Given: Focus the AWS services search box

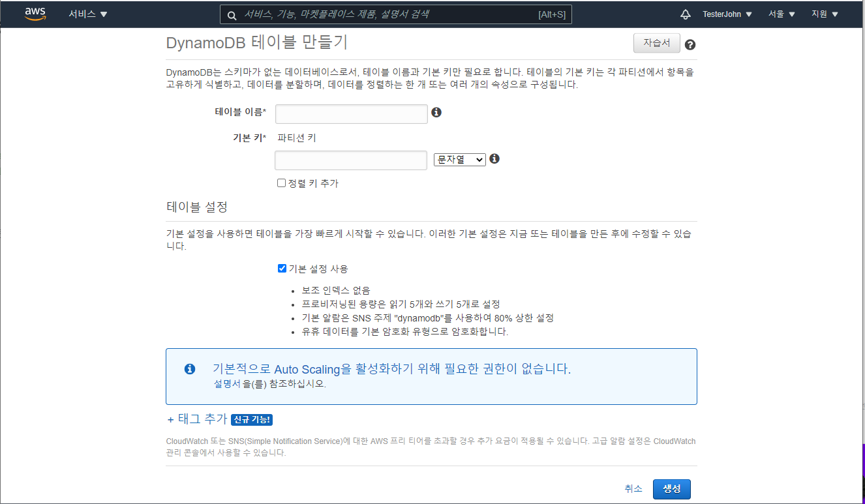Looking at the screenshot, I should click(396, 14).
